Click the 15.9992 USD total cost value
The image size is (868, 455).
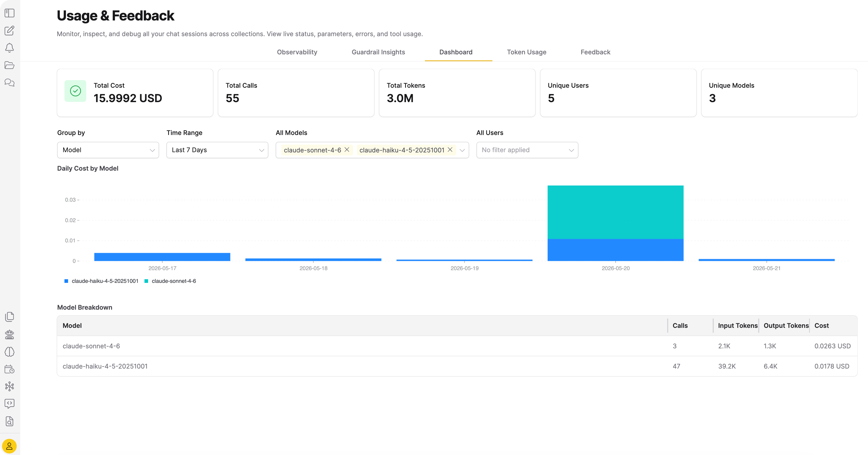click(x=128, y=98)
